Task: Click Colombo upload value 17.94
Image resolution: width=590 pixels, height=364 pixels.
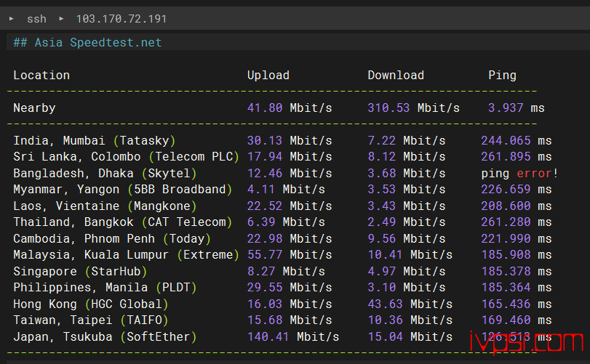Action: pyautogui.click(x=265, y=157)
